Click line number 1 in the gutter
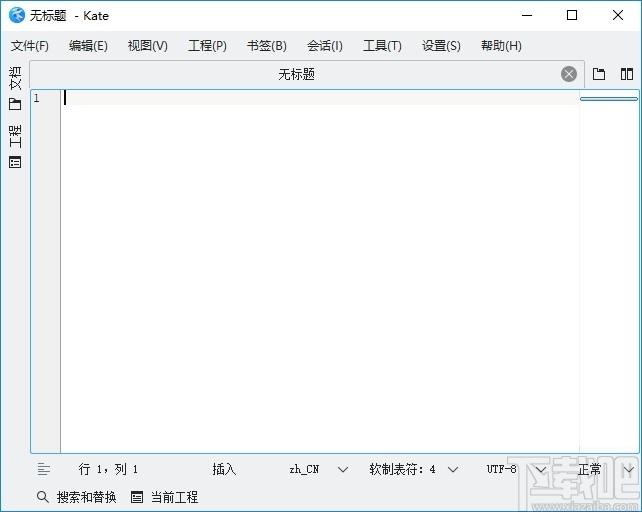The height and width of the screenshot is (512, 642). (x=37, y=98)
